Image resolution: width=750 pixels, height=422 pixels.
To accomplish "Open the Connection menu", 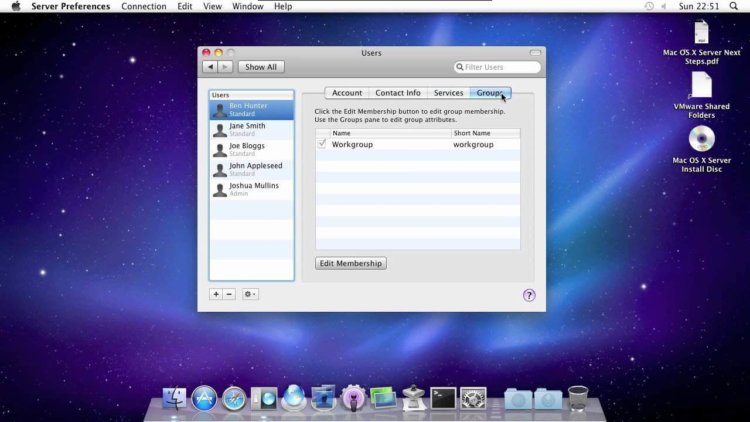I will (143, 6).
